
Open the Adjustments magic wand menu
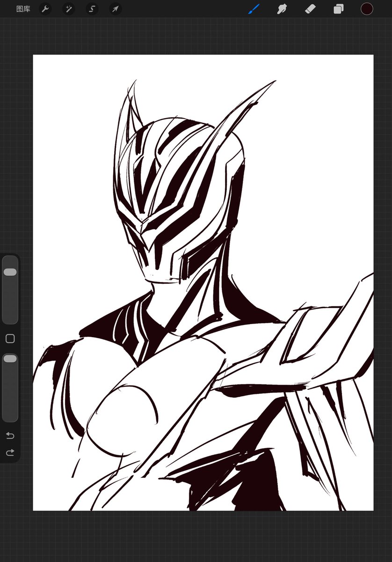(x=68, y=9)
